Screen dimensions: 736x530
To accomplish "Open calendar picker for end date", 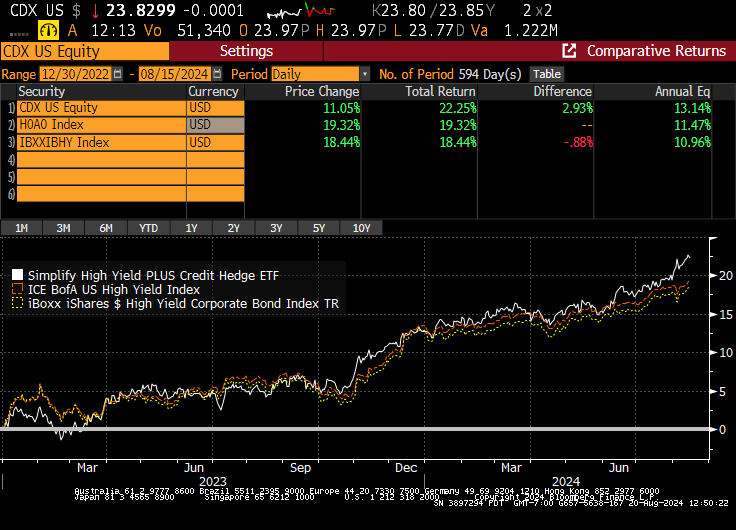I will (217, 74).
